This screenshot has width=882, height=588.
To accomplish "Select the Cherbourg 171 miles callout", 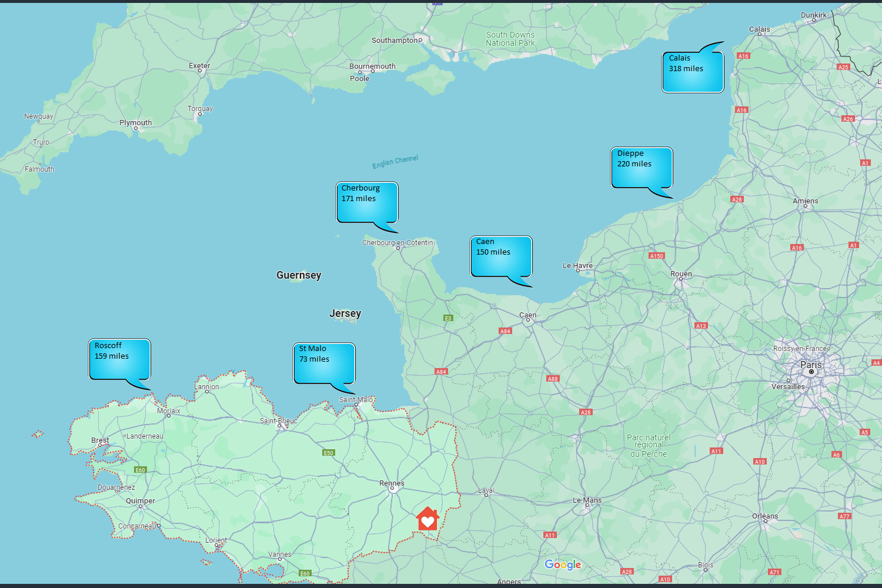I will tap(367, 202).
